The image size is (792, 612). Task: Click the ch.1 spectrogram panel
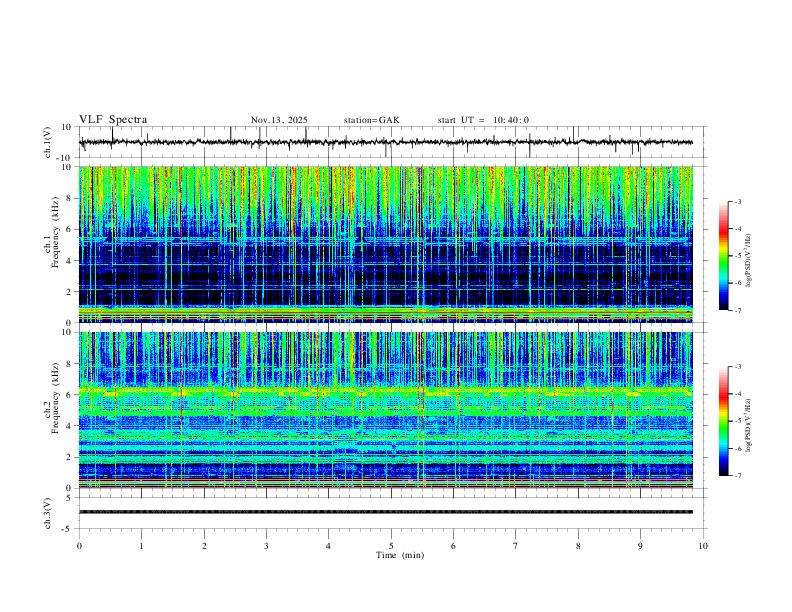pos(385,244)
